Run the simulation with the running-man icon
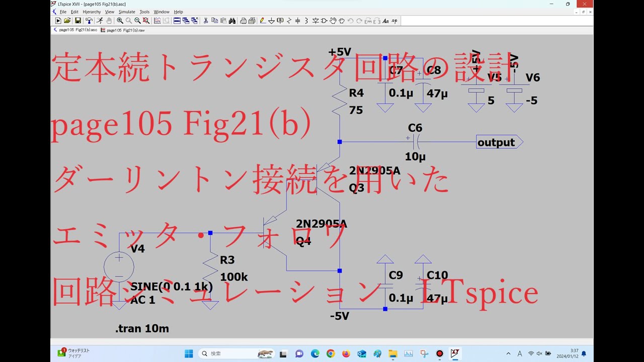The width and height of the screenshot is (644, 362). coord(100,21)
